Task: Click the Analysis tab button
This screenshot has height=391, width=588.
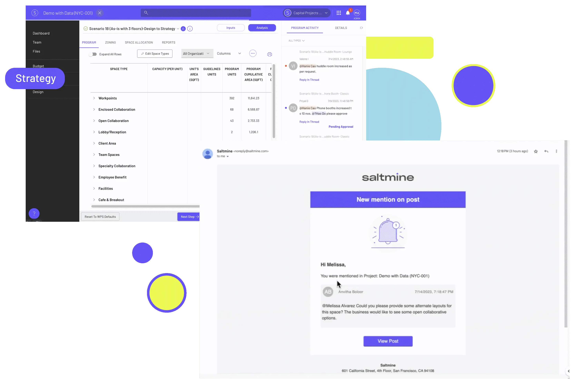Action: pyautogui.click(x=262, y=27)
